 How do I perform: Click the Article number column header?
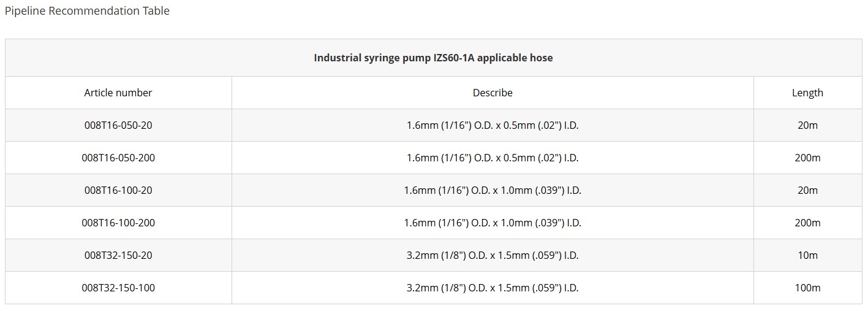point(118,93)
